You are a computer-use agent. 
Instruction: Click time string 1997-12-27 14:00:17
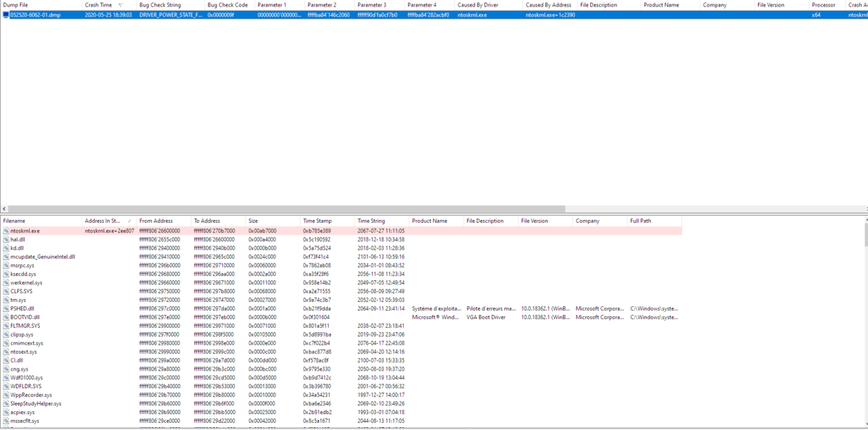pos(380,395)
